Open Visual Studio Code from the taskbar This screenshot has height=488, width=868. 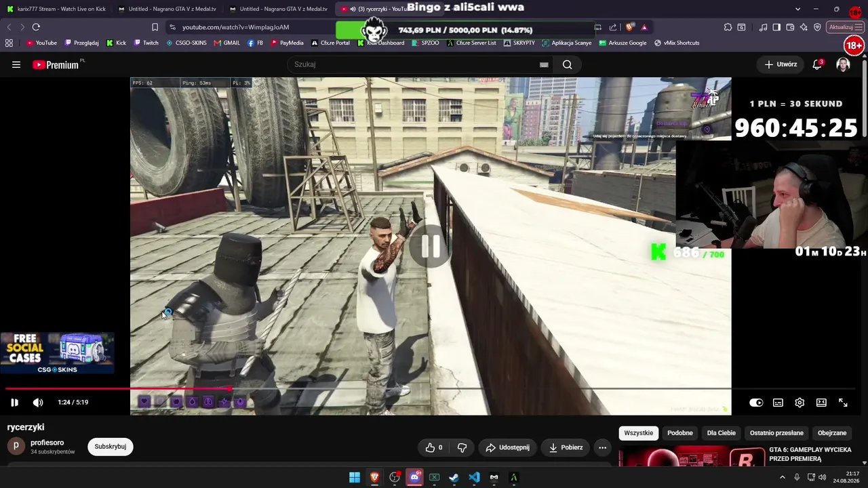tap(474, 477)
